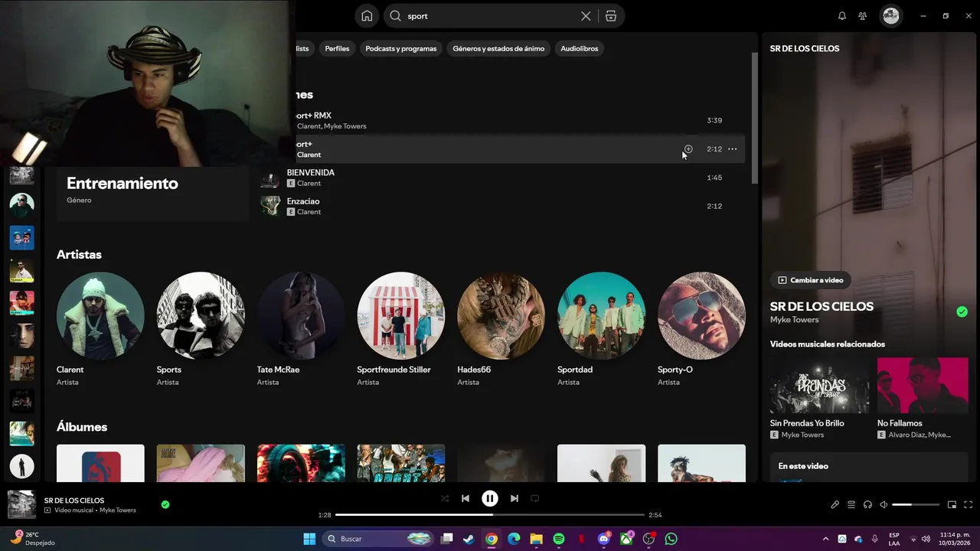
Task: Click the Artistas section heading
Action: click(79, 255)
